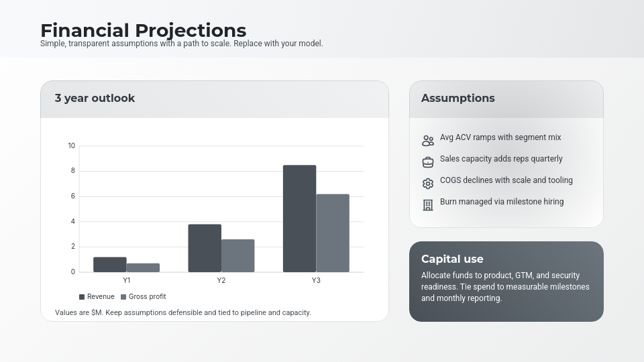The width and height of the screenshot is (644, 362).
Task: Select the Y3 revenue bar
Action: (x=299, y=219)
